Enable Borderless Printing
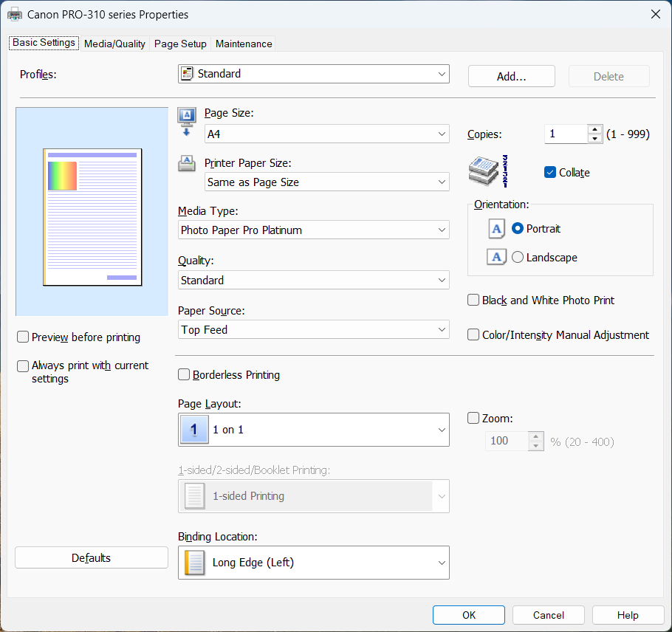Screen dimensions: 672x632 click(184, 374)
